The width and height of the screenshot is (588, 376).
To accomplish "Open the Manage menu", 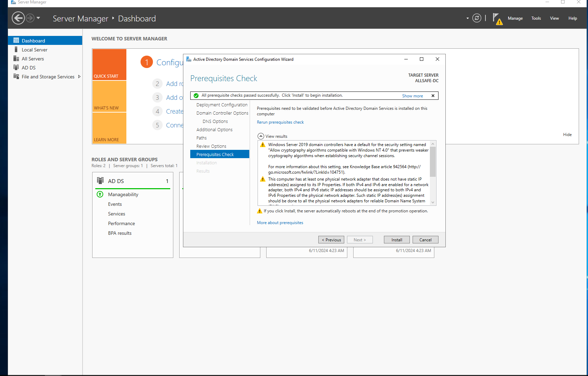I will coord(515,18).
